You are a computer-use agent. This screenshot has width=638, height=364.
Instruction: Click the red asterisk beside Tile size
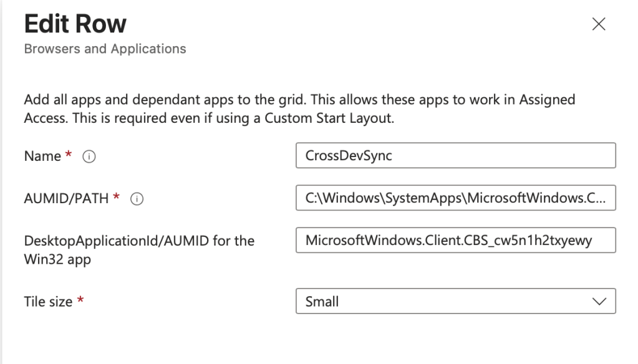point(80,302)
